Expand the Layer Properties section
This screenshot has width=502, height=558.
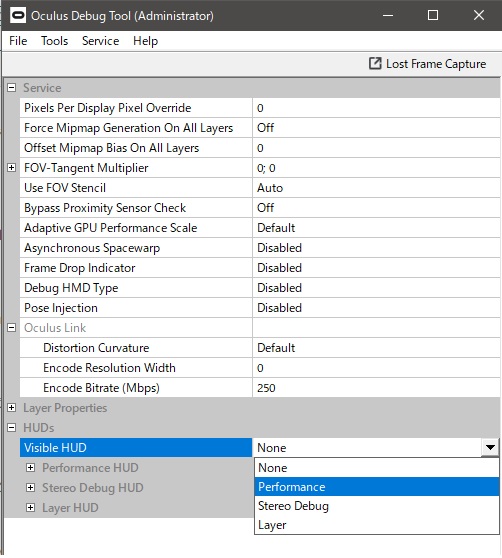(x=12, y=407)
